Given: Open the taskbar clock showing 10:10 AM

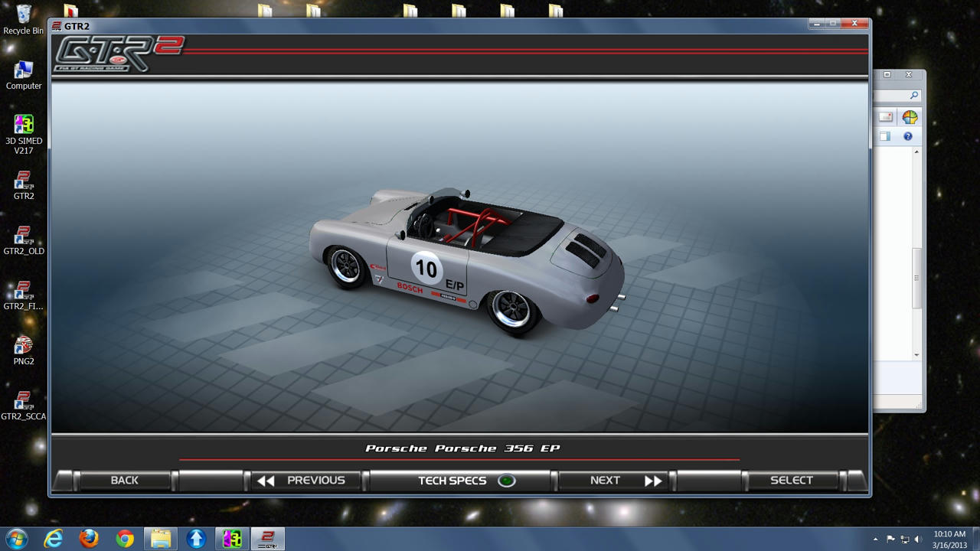Looking at the screenshot, I should (x=949, y=539).
